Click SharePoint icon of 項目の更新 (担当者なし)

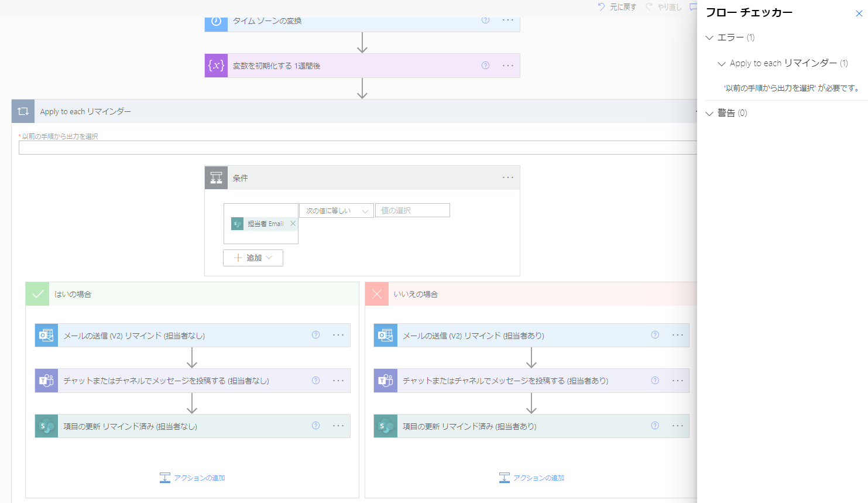click(46, 426)
